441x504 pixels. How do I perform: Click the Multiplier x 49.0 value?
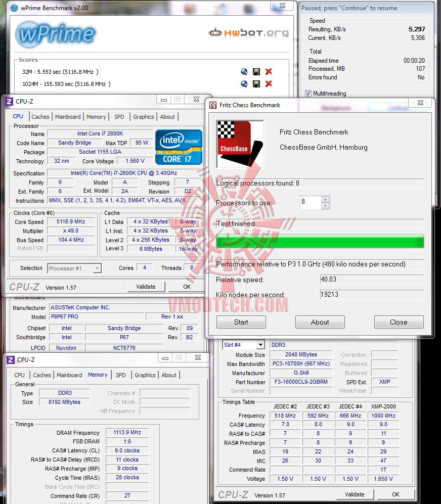point(71,231)
